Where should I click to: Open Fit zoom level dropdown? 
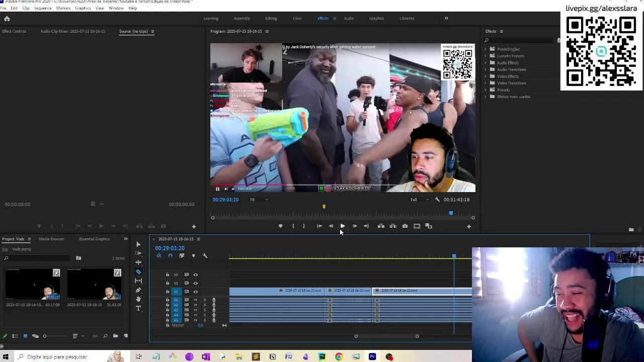tap(260, 200)
